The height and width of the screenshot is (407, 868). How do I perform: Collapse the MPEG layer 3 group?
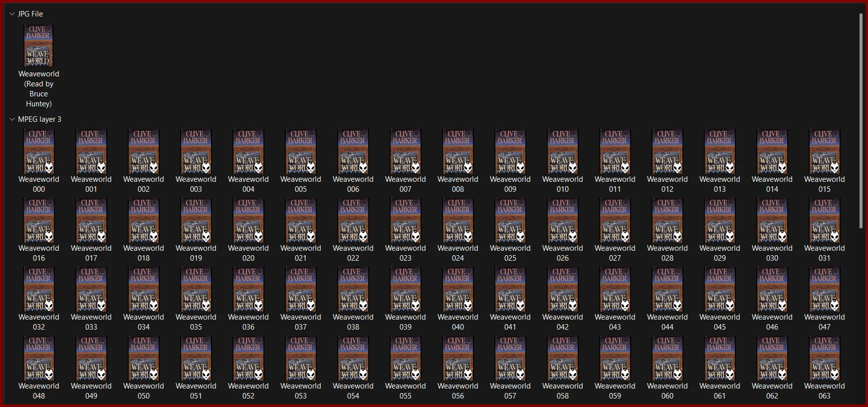pyautogui.click(x=12, y=119)
